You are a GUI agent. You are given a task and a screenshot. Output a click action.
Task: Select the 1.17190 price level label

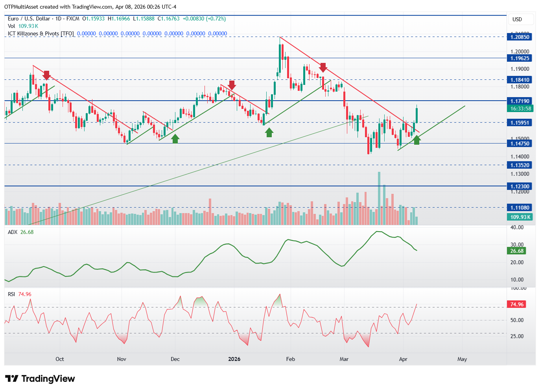click(x=520, y=101)
